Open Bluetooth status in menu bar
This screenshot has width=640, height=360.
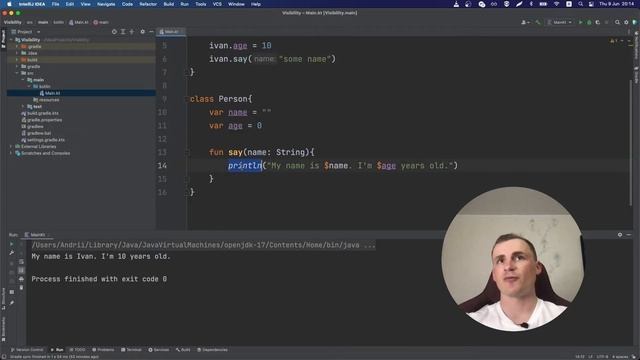pyautogui.click(x=531, y=4)
